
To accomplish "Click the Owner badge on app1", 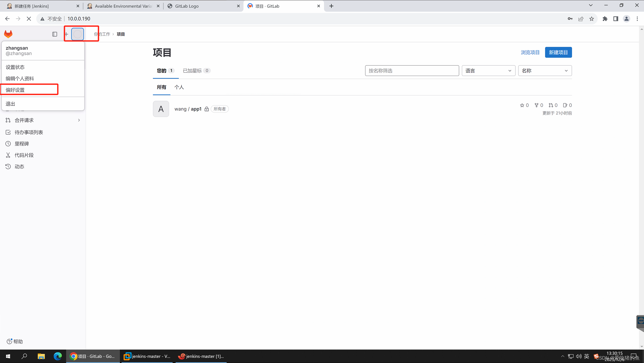I will pyautogui.click(x=220, y=109).
